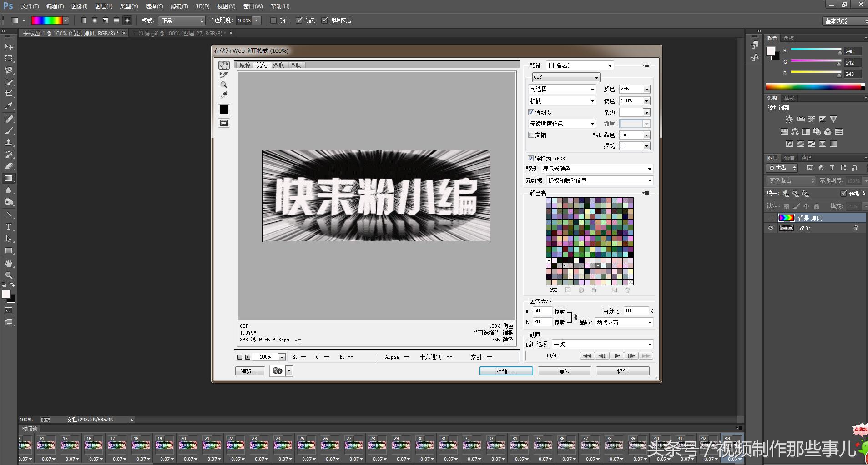The image size is (868, 465).
Task: Jump to first animation frame
Action: tap(587, 356)
